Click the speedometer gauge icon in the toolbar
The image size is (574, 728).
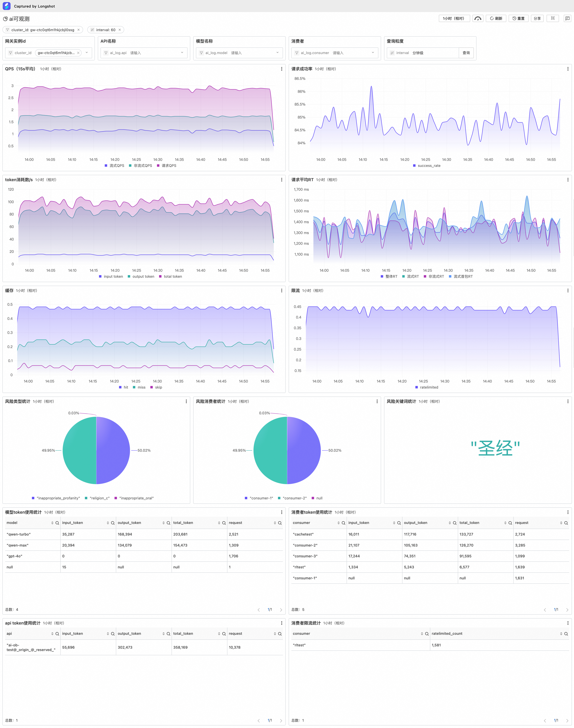pos(478,19)
